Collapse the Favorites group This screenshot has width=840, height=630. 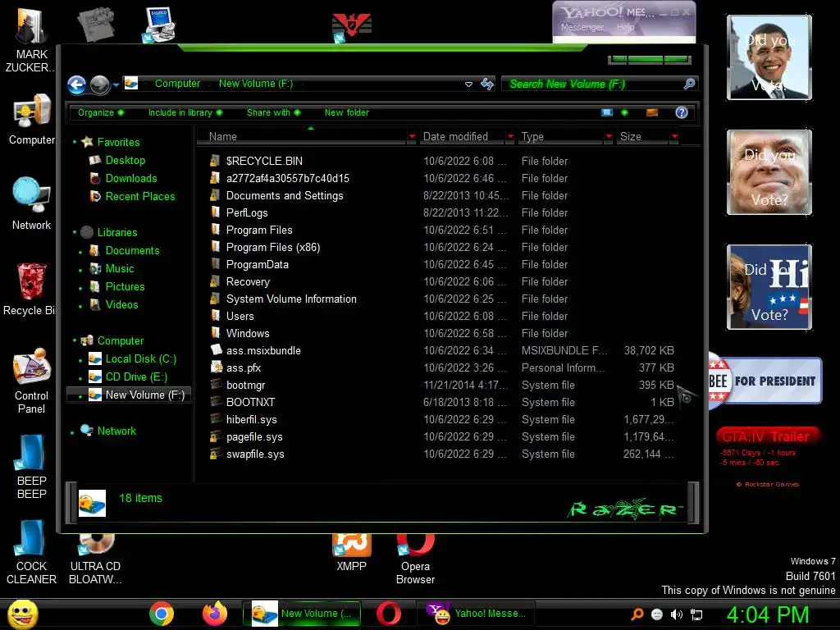[x=75, y=142]
